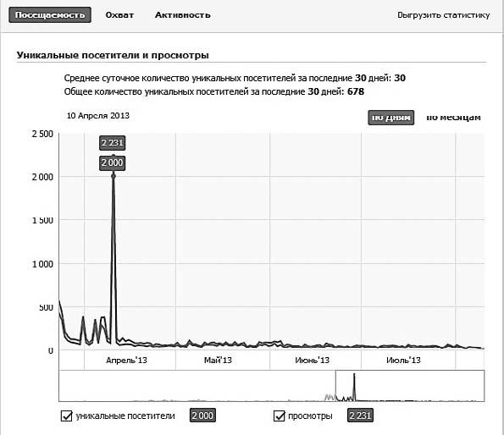
Task: Click the 2 231 peak tooltip label
Action: coord(112,143)
